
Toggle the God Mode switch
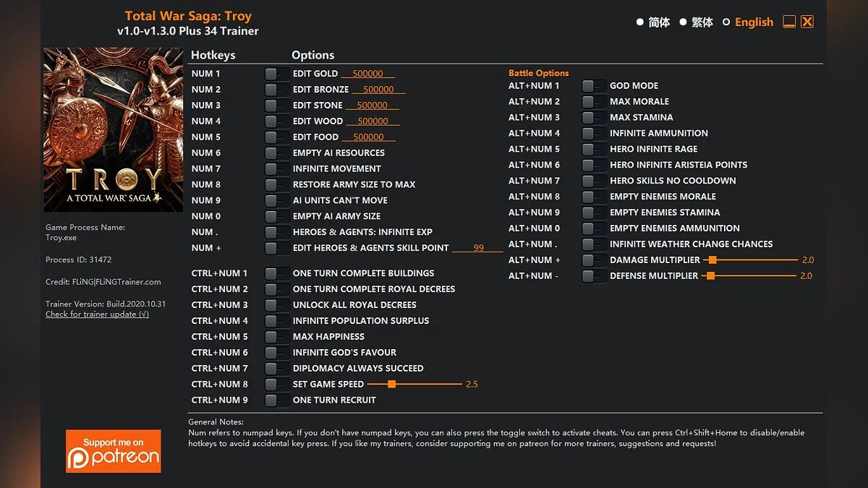[x=595, y=85]
